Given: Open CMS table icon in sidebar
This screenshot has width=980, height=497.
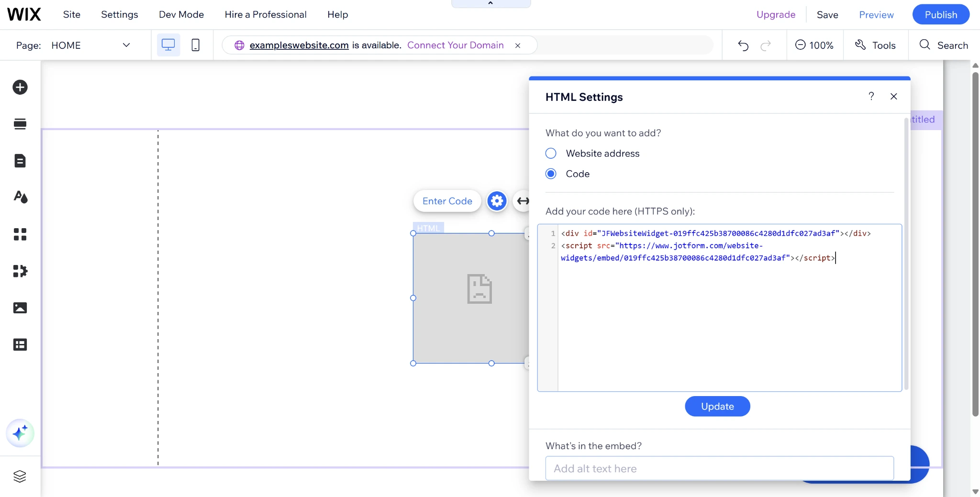Looking at the screenshot, I should (20, 344).
